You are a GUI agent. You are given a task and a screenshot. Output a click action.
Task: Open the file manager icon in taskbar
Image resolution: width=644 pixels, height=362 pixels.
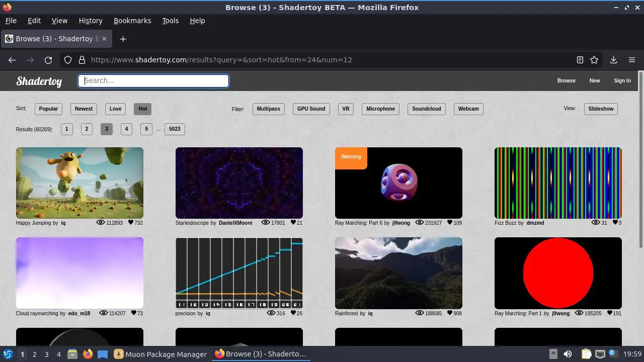pos(72,354)
